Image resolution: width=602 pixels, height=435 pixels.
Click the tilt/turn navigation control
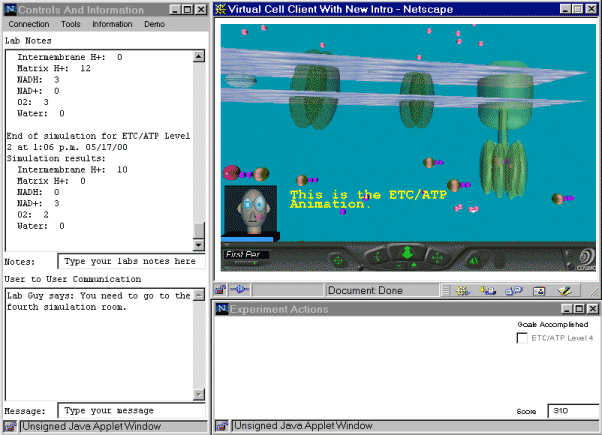click(x=379, y=257)
